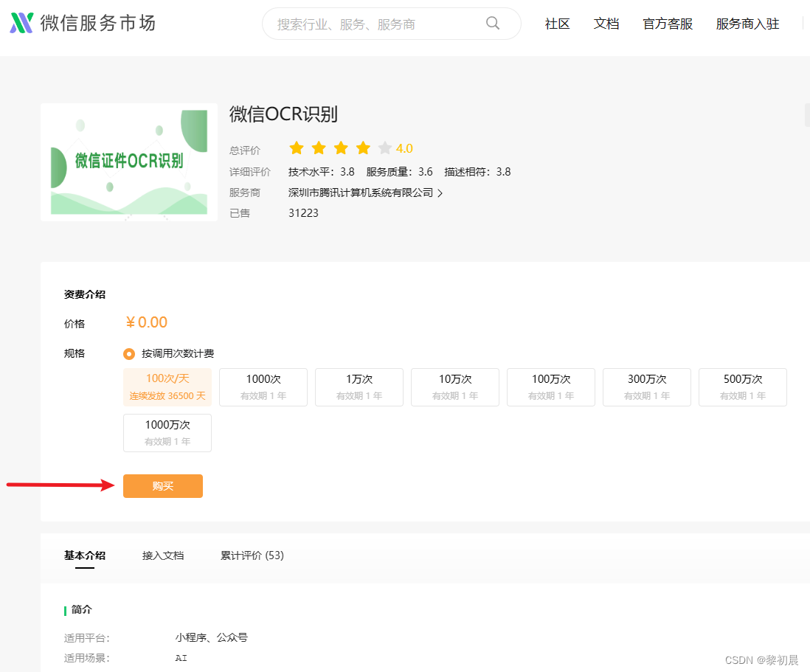Click the 小程序、公众号 platform text
This screenshot has height=672, width=810.
(x=211, y=637)
